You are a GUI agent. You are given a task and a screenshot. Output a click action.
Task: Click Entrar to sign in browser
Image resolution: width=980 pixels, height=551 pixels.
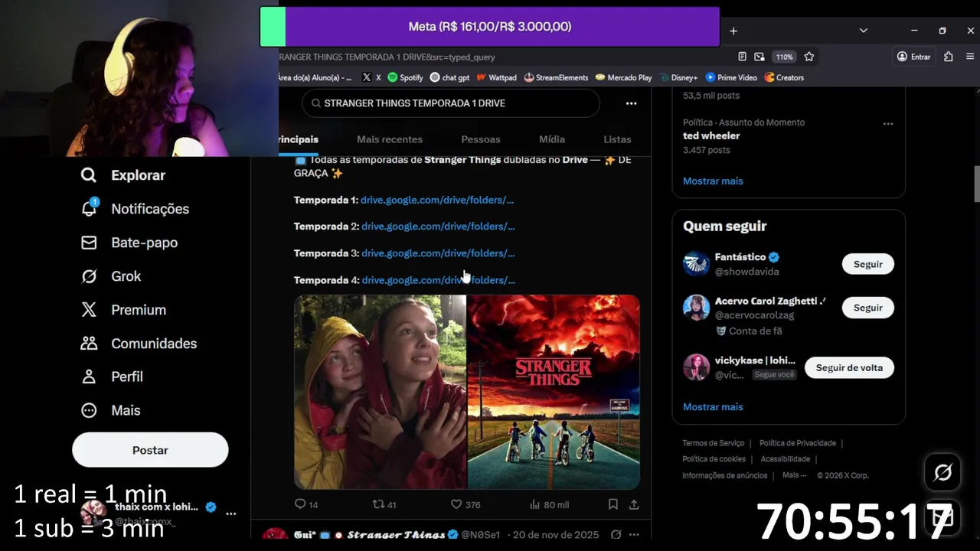coord(913,57)
